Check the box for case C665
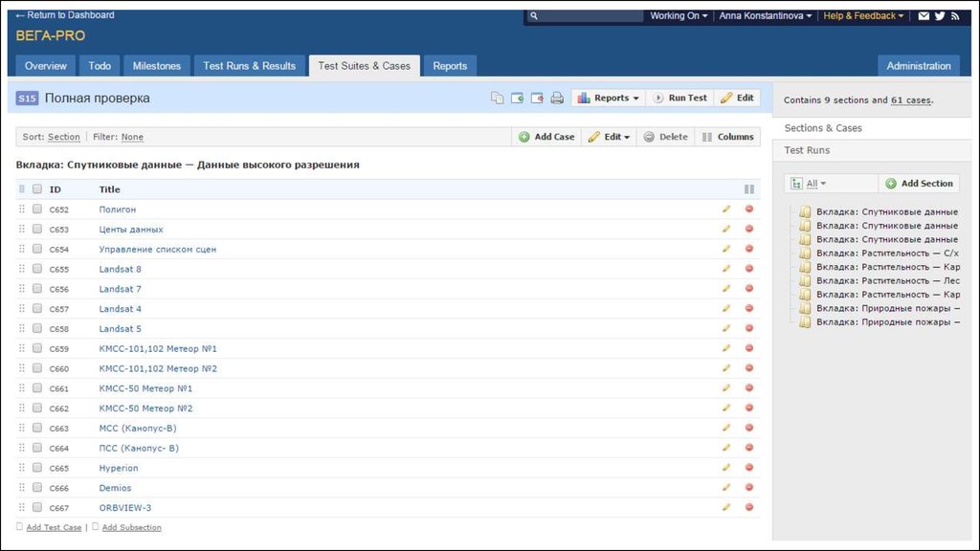 tap(37, 467)
